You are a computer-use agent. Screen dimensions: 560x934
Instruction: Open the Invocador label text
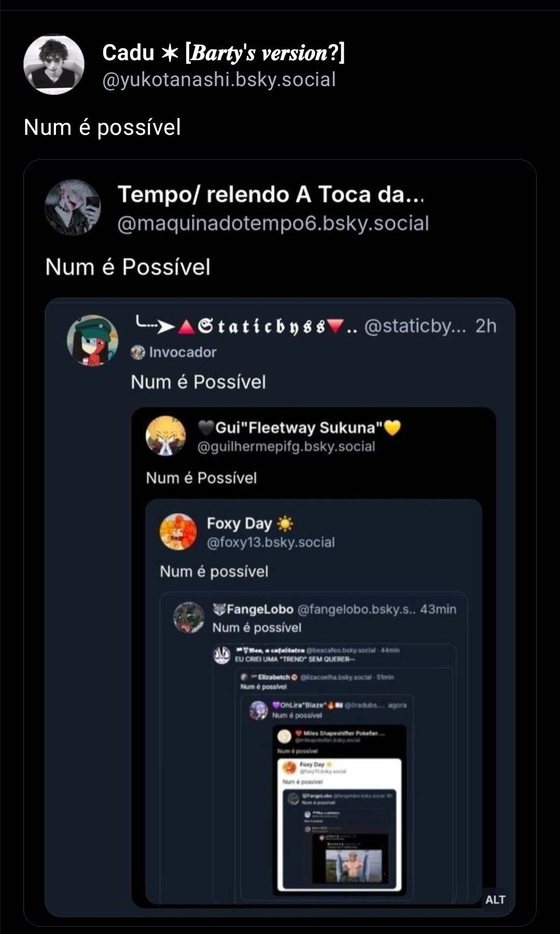coord(183,353)
